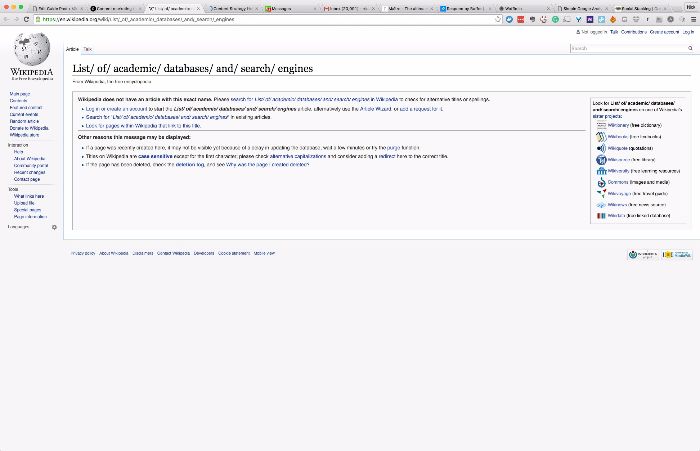Click the Wikivoyage project icon
This screenshot has height=451, width=700.
pos(600,193)
